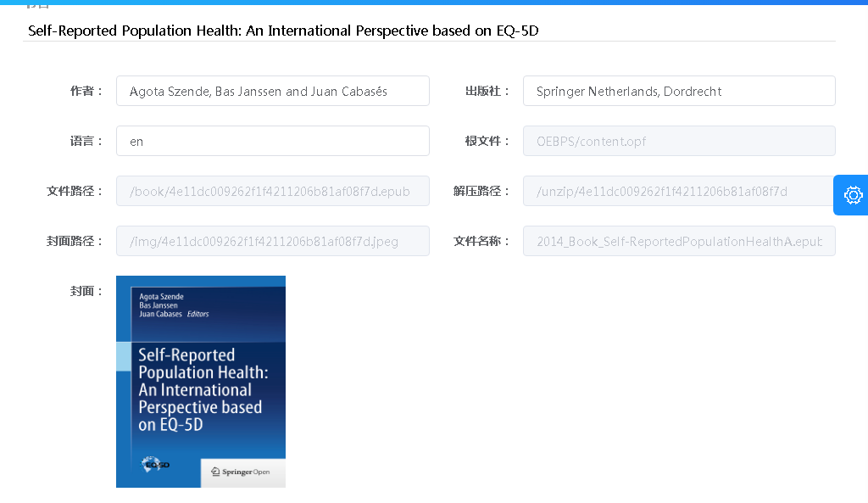The image size is (868, 503).
Task: Click the 作者 label
Action: click(x=86, y=91)
